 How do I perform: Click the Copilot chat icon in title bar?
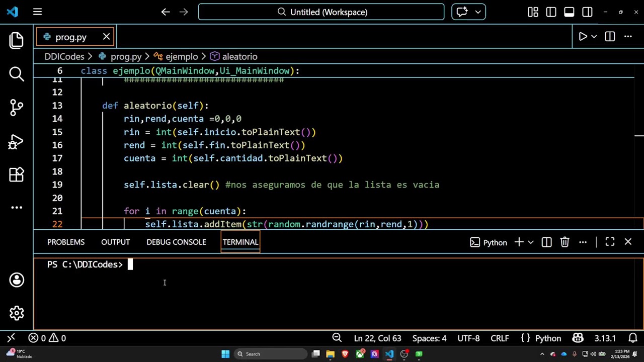point(462,12)
